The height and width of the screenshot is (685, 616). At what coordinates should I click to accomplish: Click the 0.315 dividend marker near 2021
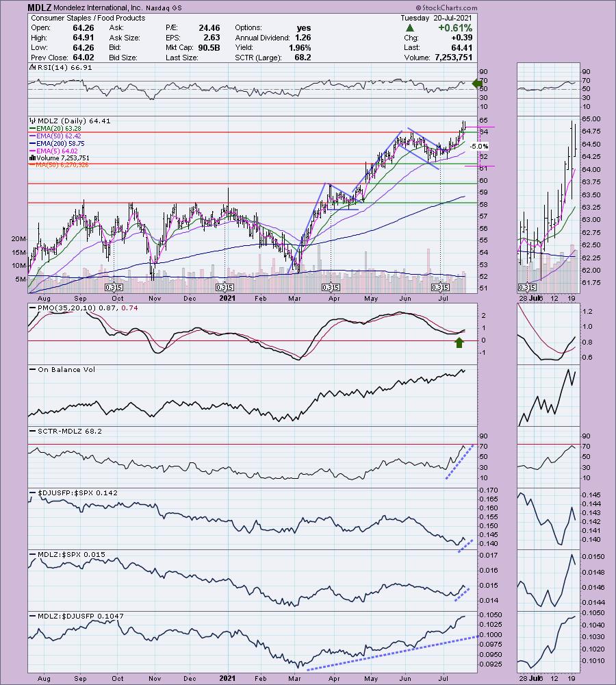tap(224, 287)
